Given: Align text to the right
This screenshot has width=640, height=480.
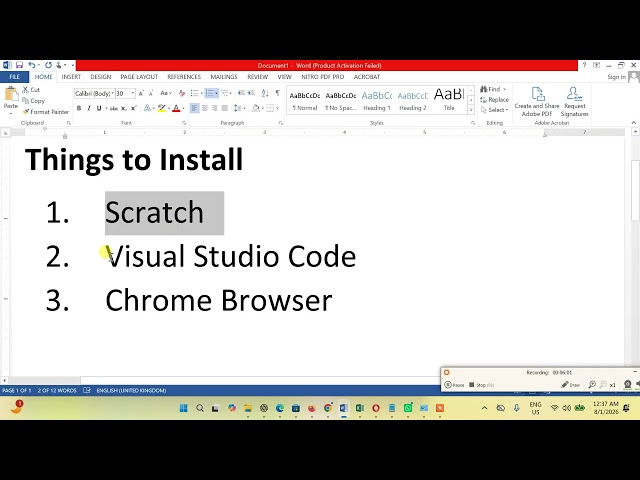Looking at the screenshot, I should coord(214,109).
